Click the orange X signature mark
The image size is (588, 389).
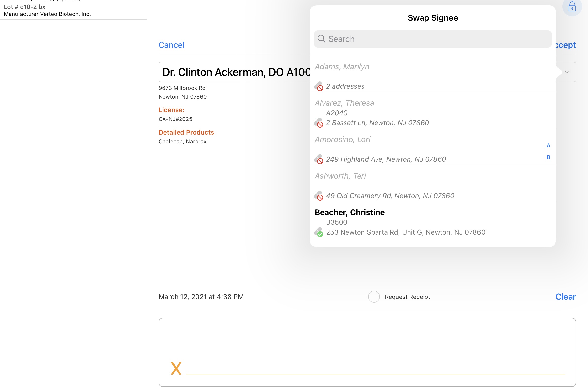[176, 368]
